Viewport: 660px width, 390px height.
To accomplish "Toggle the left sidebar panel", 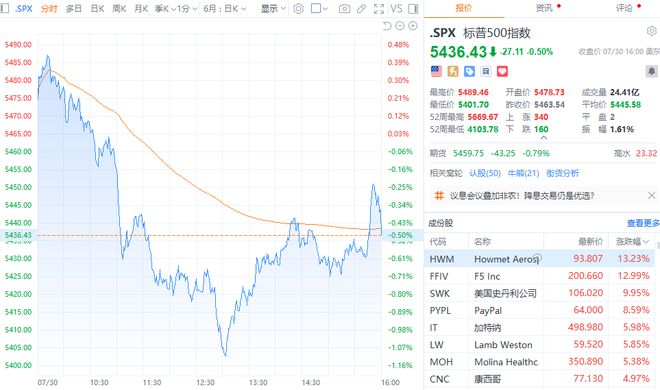I will pos(5,8).
